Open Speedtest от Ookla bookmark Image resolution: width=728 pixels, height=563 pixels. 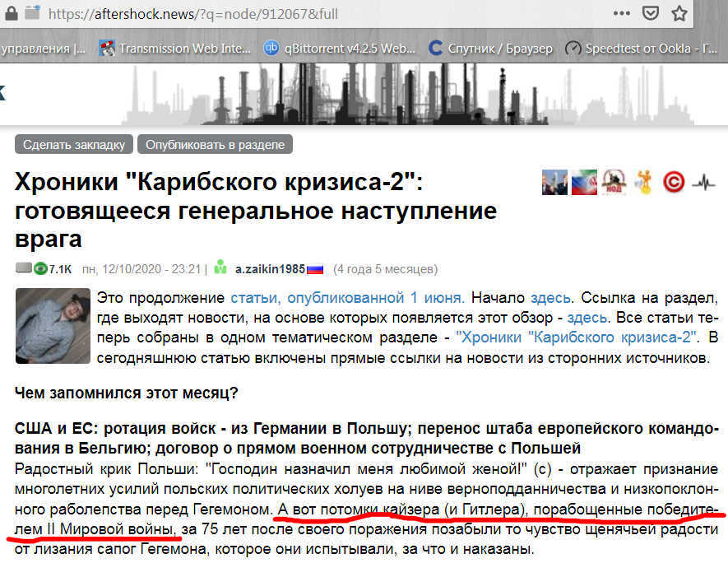coord(642,48)
